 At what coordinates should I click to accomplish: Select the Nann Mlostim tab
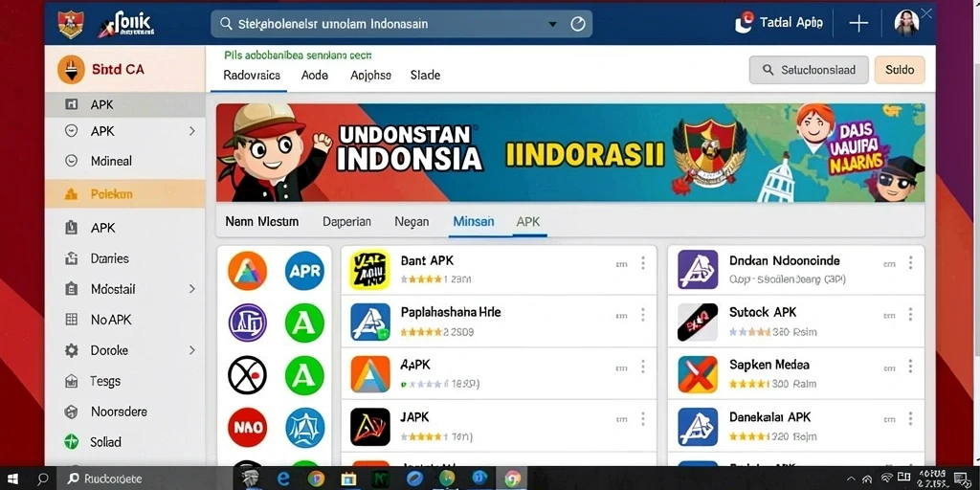[x=262, y=221]
